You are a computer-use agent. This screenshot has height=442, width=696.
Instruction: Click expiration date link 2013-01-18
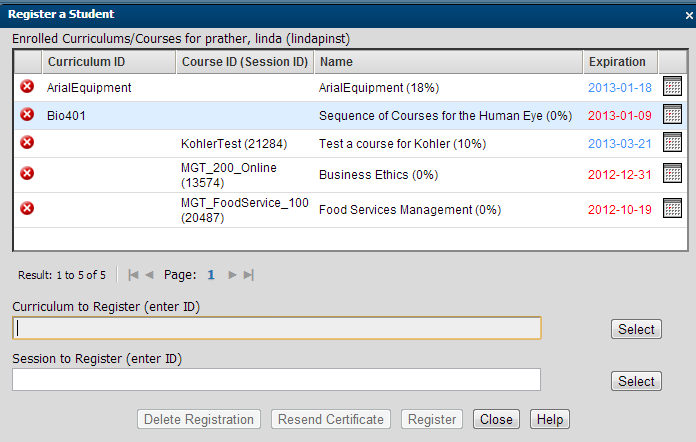point(619,88)
